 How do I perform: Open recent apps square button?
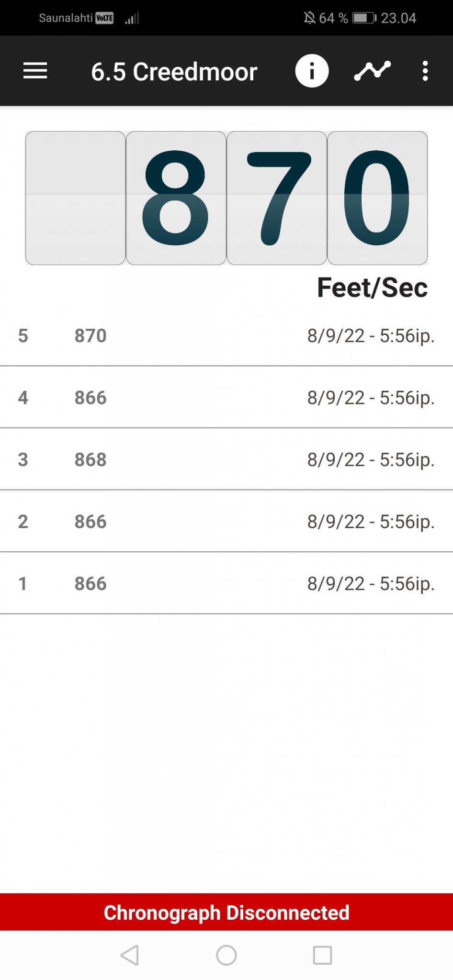coord(322,955)
